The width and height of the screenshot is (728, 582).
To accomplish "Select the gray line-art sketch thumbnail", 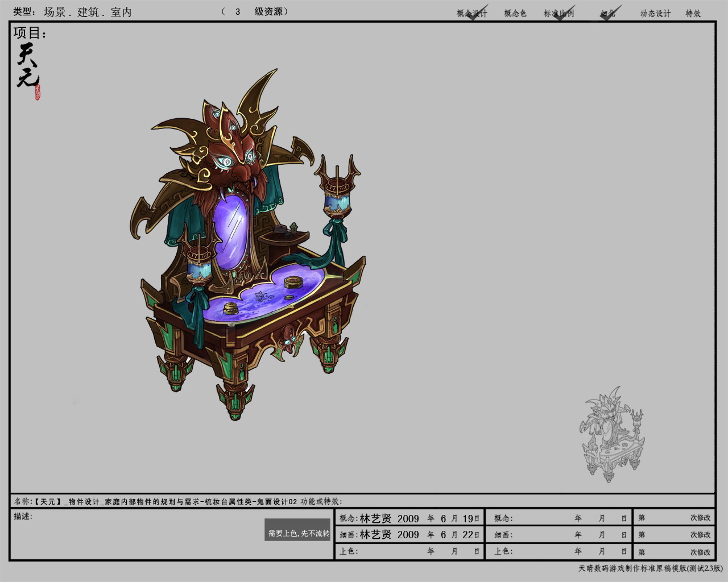I will click(613, 435).
